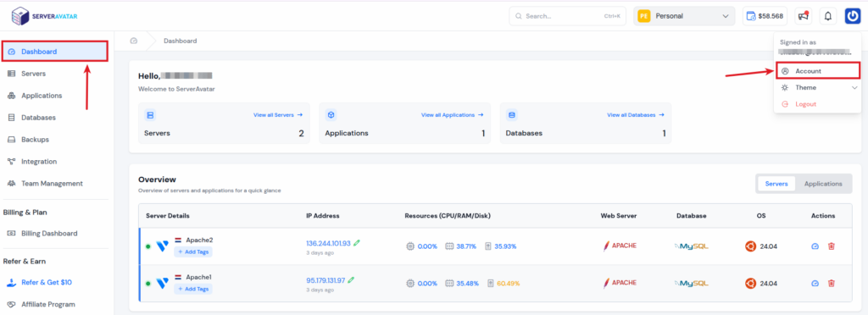
Task: Click MySQL logo in Apache1 row
Action: pos(692,284)
